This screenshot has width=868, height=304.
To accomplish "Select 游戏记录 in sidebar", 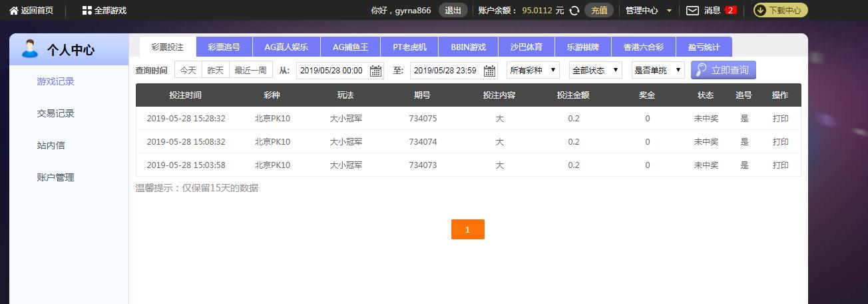I will [x=56, y=81].
